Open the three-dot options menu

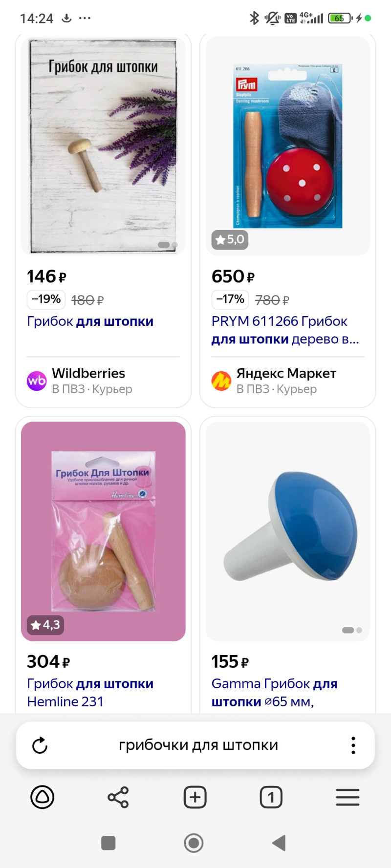pos(353,745)
